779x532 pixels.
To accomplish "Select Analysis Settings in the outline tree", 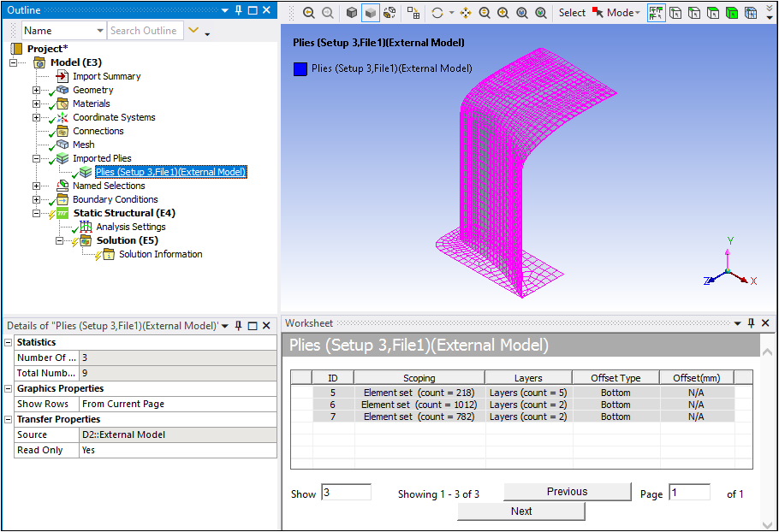I will pos(130,227).
